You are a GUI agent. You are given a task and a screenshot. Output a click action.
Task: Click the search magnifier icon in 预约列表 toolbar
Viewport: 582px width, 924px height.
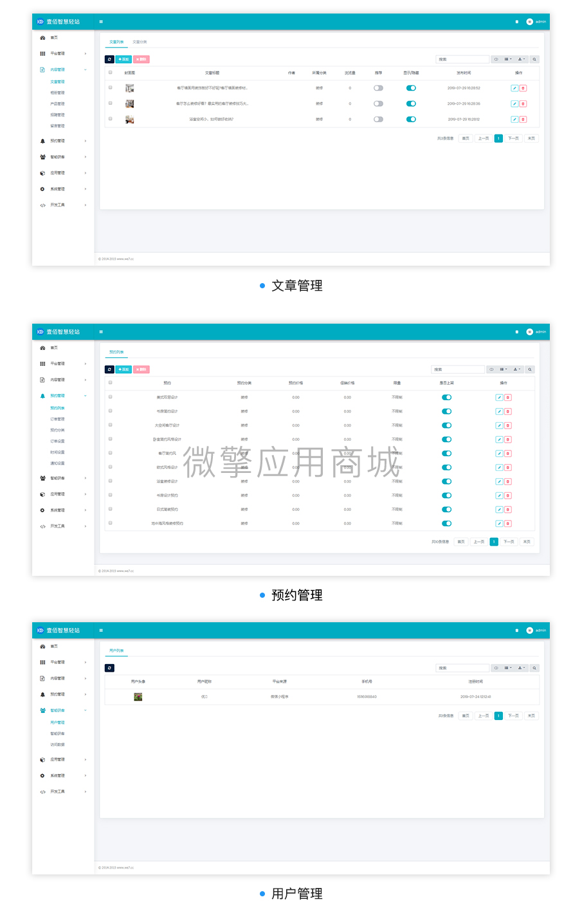(x=530, y=369)
